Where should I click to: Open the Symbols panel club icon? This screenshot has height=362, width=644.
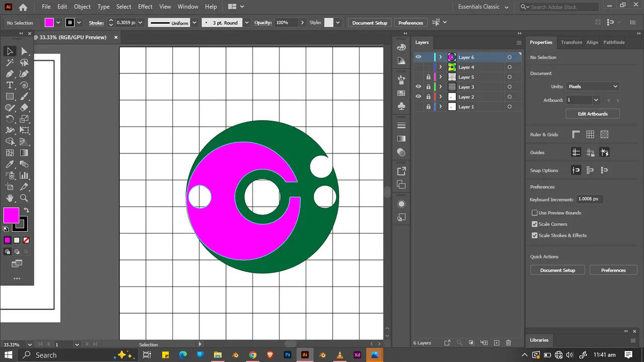401,106
